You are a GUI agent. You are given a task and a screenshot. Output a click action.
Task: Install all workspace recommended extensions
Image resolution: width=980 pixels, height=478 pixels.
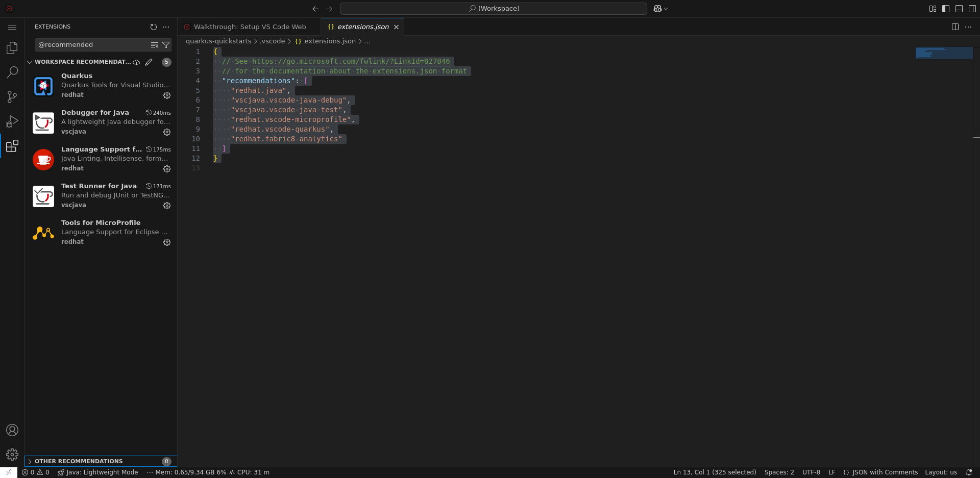136,62
